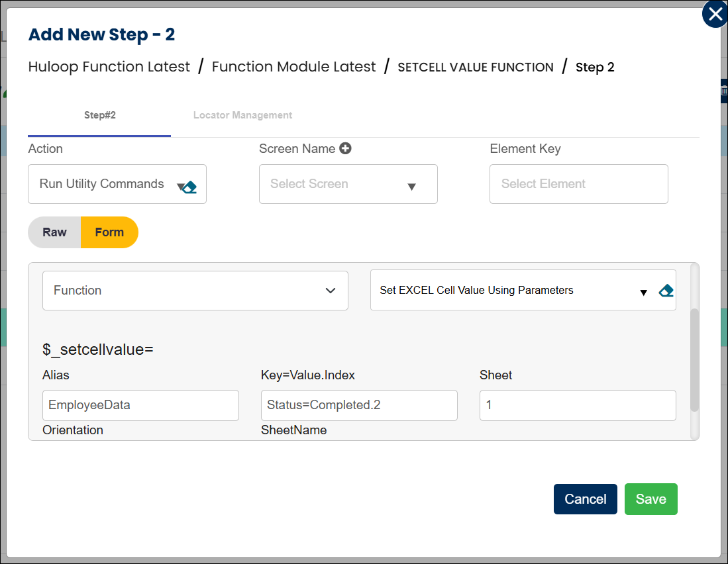This screenshot has width=728, height=564.
Task: Click the Alias field containing EmployeeData
Action: point(140,405)
